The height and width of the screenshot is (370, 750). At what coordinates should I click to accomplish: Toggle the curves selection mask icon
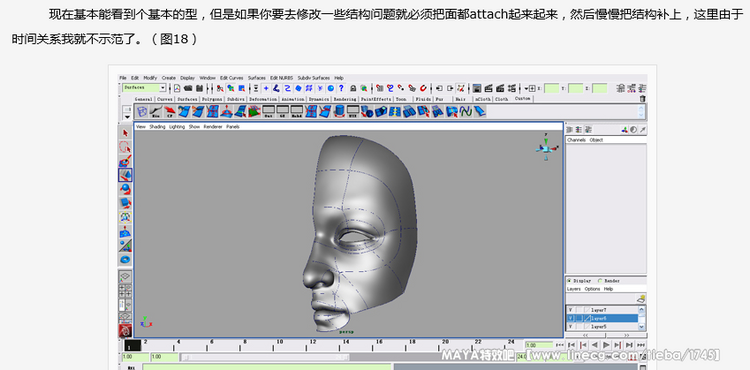pos(287,88)
